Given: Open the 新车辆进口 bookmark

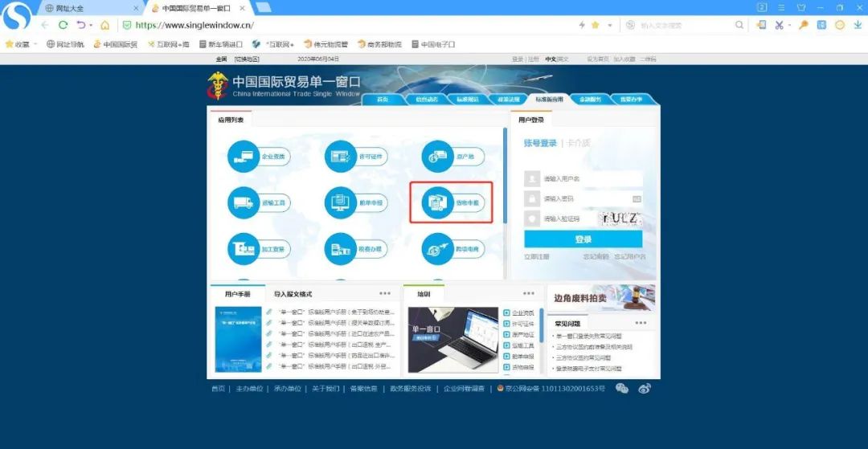Looking at the screenshot, I should (x=221, y=44).
